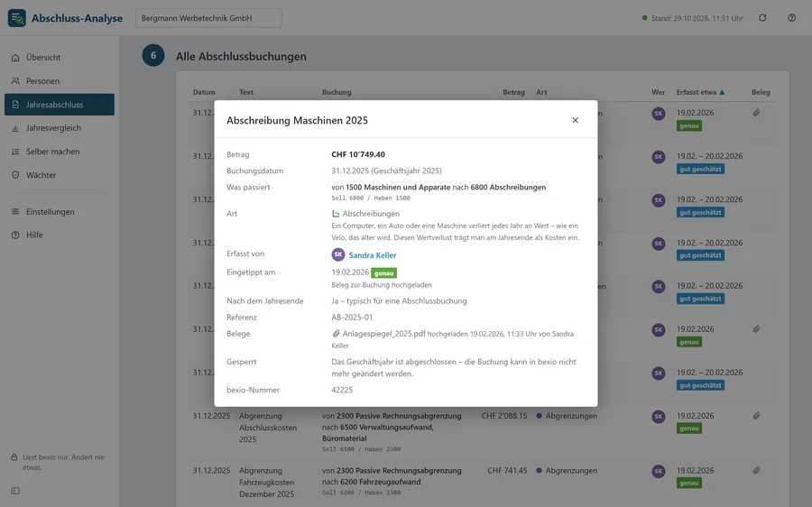The height and width of the screenshot is (507, 812).
Task: Click the SK avatar in Abgrenzung Abschlusskosten row
Action: [659, 416]
